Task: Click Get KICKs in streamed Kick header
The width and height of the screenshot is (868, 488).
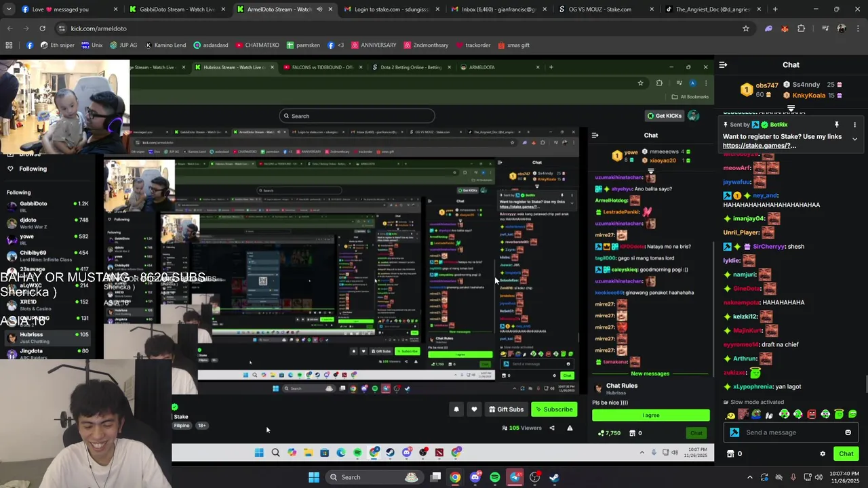Action: (664, 116)
